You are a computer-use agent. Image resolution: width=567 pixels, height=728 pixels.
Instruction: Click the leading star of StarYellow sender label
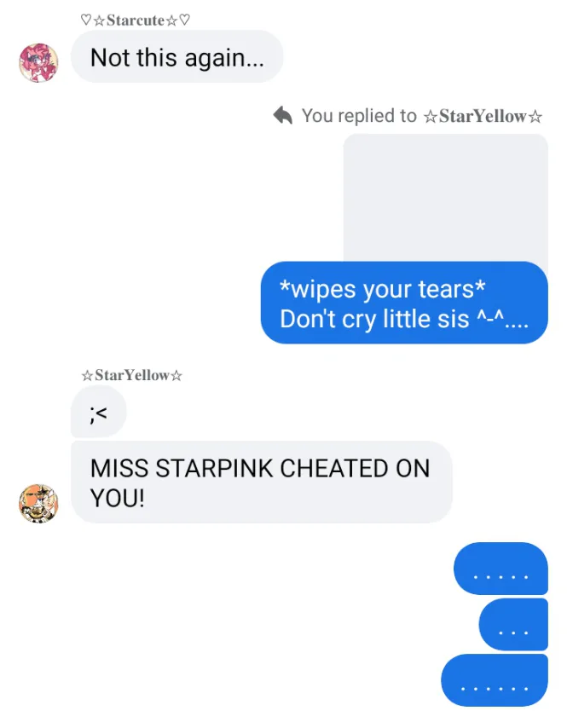[87, 375]
